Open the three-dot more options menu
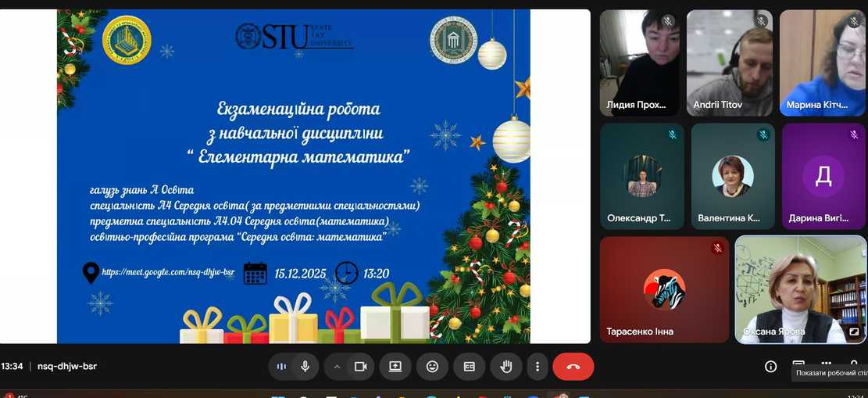868x398 pixels. [537, 366]
